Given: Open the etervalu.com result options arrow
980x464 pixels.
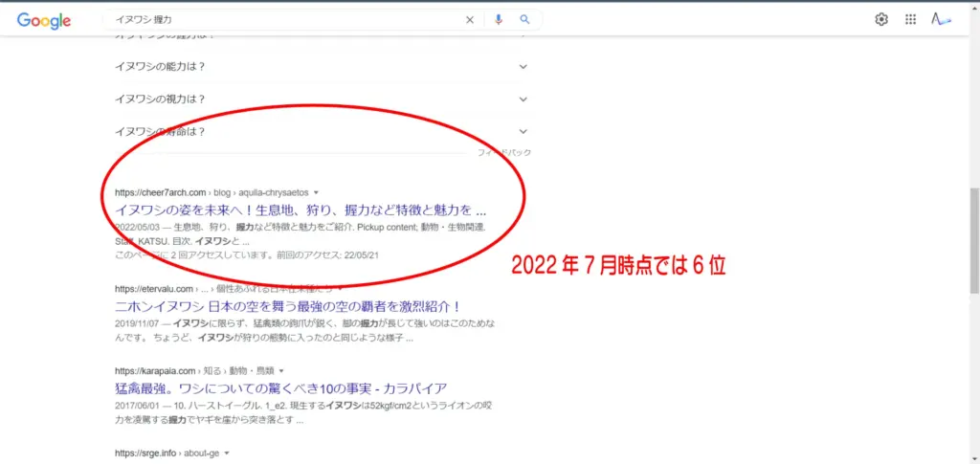Looking at the screenshot, I should tap(340, 289).
